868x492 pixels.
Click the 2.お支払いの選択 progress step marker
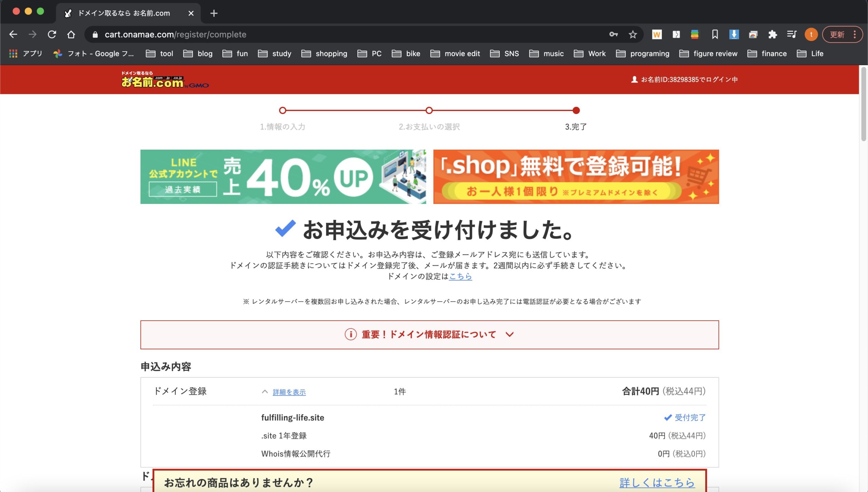[x=429, y=110]
